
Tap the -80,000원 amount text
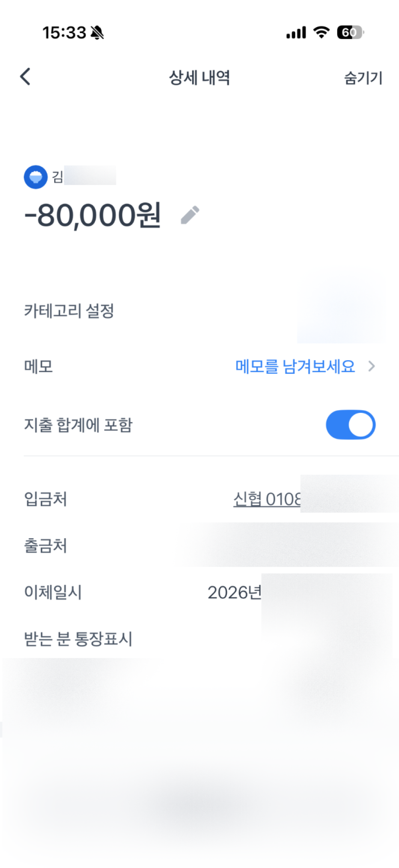coord(93,215)
